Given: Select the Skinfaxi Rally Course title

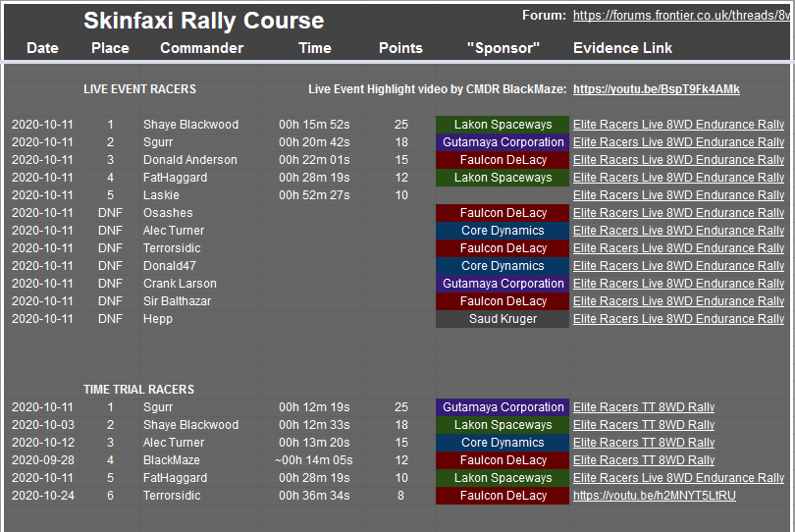Looking at the screenshot, I should (204, 21).
